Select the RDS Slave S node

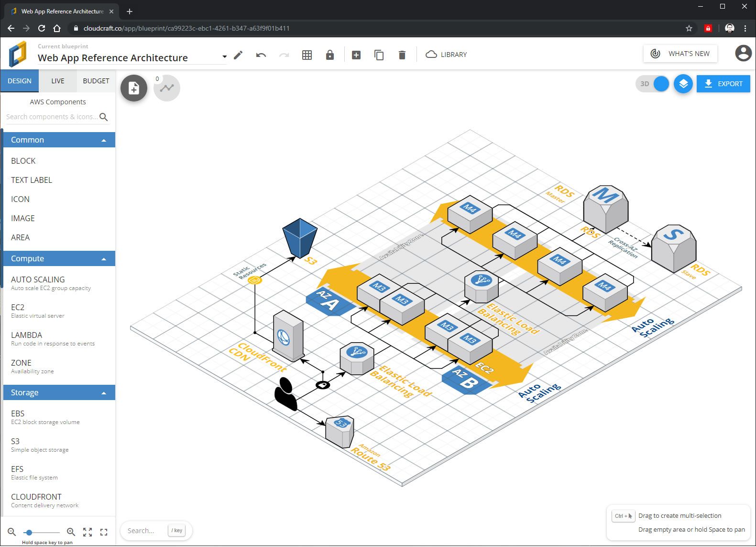click(674, 248)
